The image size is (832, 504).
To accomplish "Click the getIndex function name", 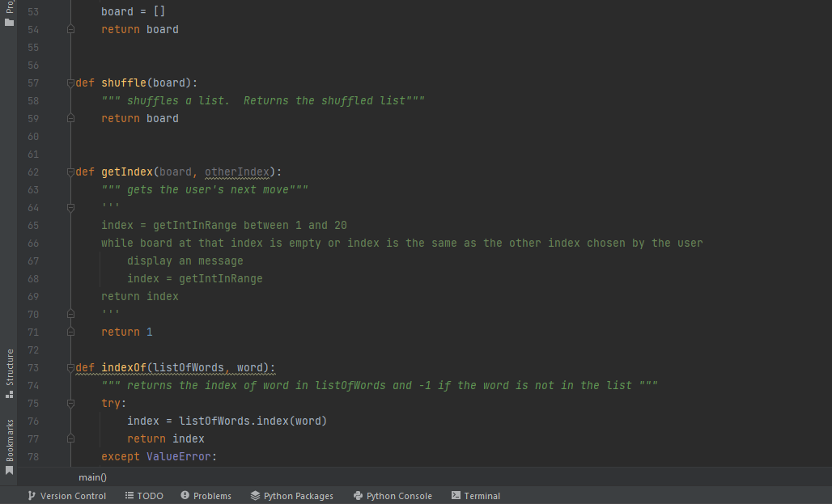I will (127, 172).
